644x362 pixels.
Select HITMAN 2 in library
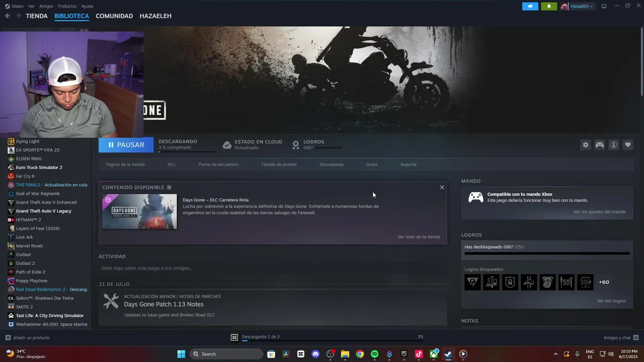(28, 220)
